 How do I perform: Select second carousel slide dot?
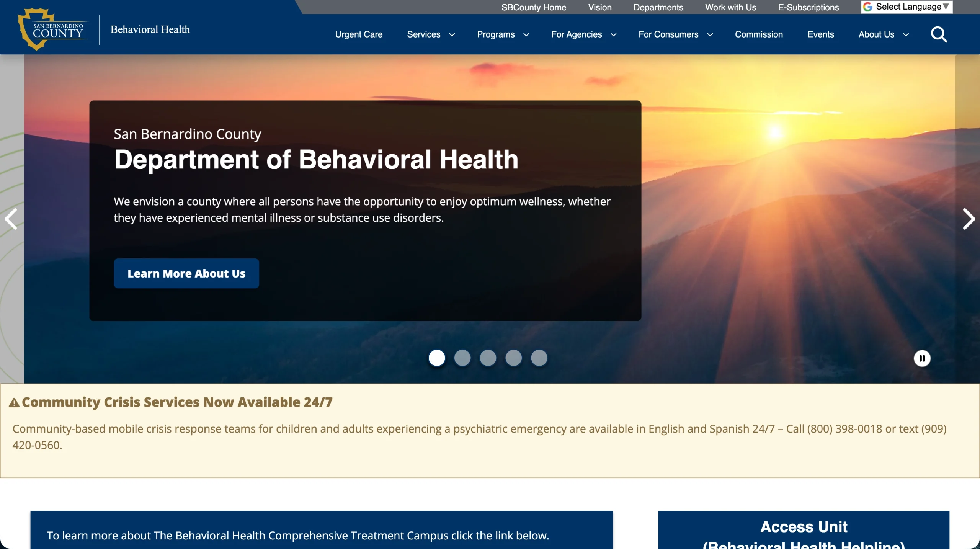click(462, 358)
